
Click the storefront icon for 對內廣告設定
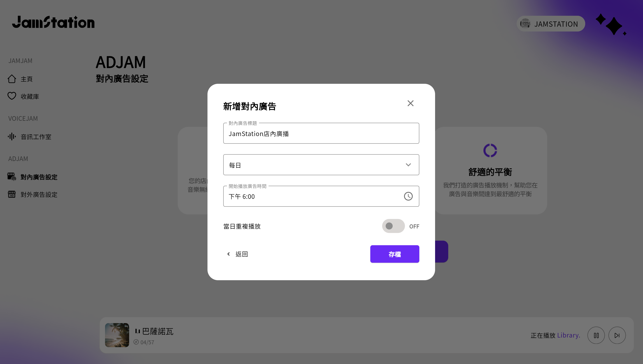coord(12,177)
